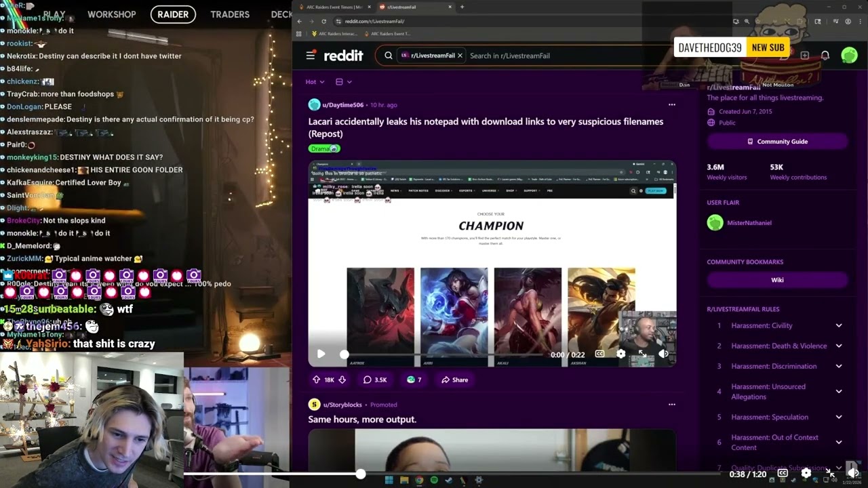Expand rule Harassment: Death & Violence

[x=839, y=346]
